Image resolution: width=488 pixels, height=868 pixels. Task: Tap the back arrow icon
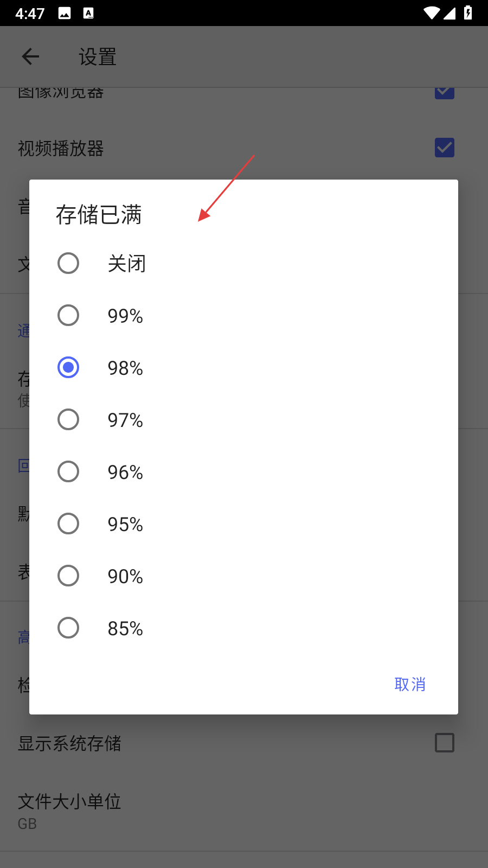coord(30,56)
